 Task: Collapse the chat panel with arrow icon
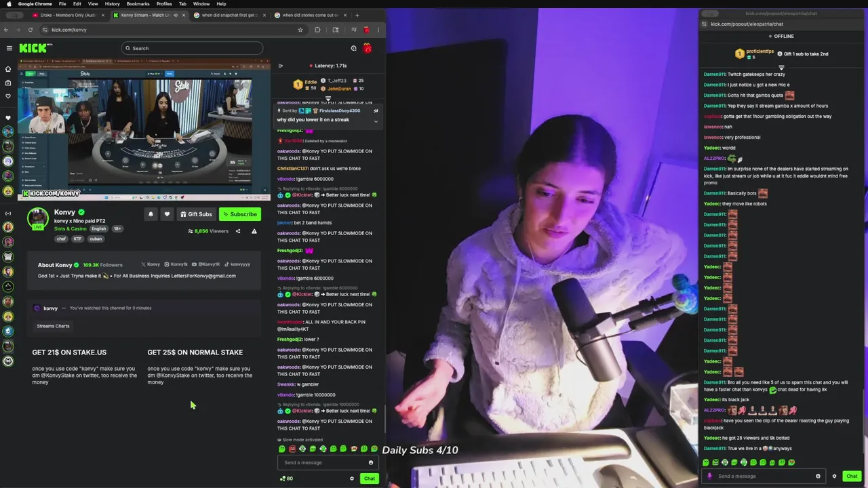coord(281,66)
